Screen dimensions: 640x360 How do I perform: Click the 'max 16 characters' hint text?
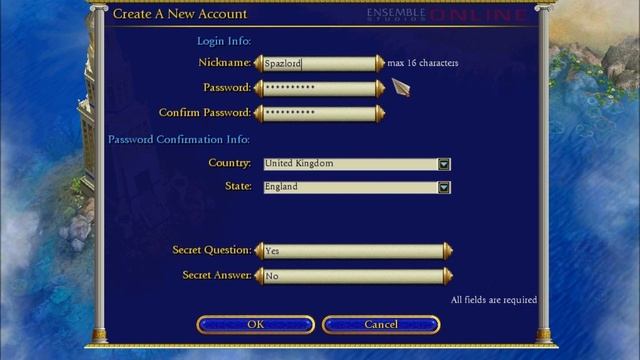tap(422, 63)
